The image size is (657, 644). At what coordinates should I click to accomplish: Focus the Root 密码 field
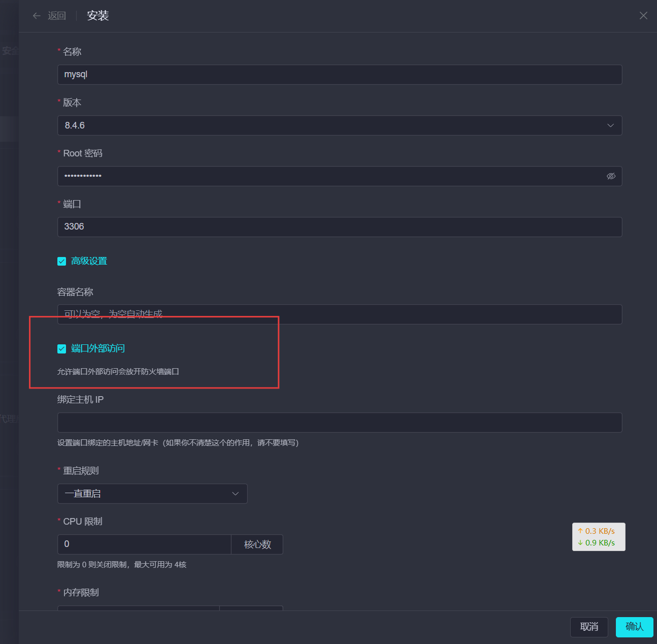pyautogui.click(x=330, y=176)
